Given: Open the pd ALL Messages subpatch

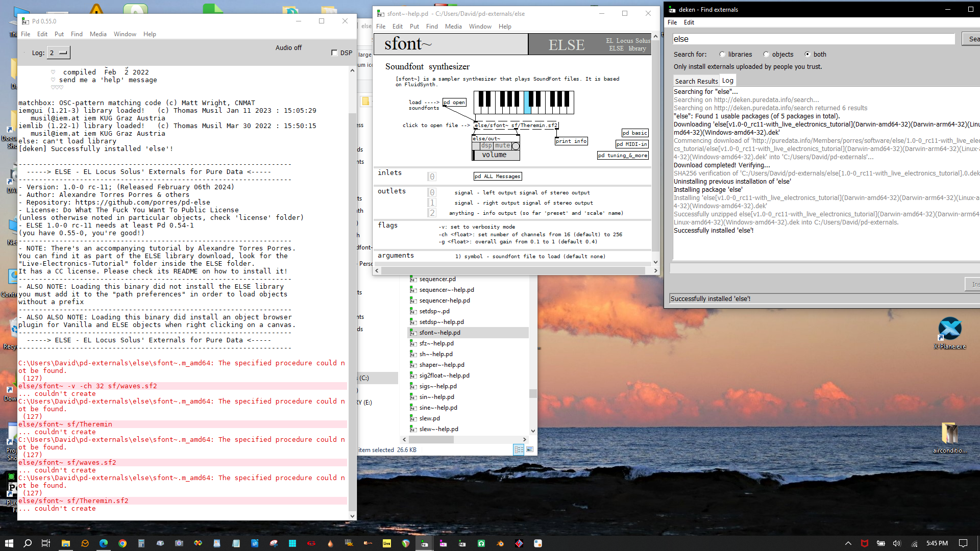Looking at the screenshot, I should (498, 176).
